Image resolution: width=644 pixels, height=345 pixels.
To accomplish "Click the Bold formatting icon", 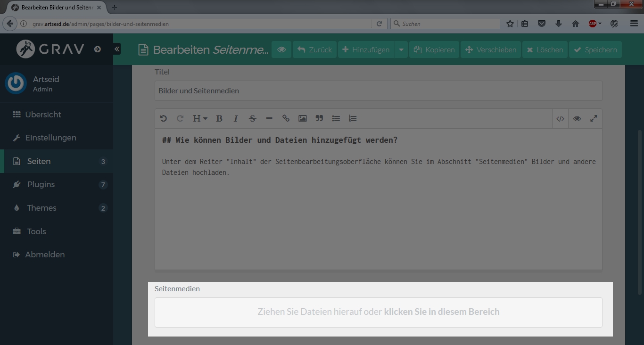I will pos(219,119).
